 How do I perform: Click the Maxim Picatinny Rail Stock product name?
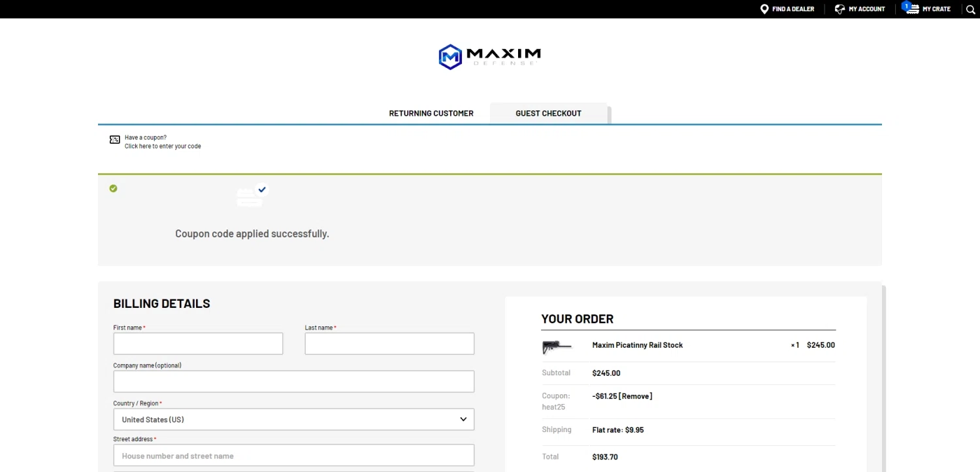(x=637, y=345)
